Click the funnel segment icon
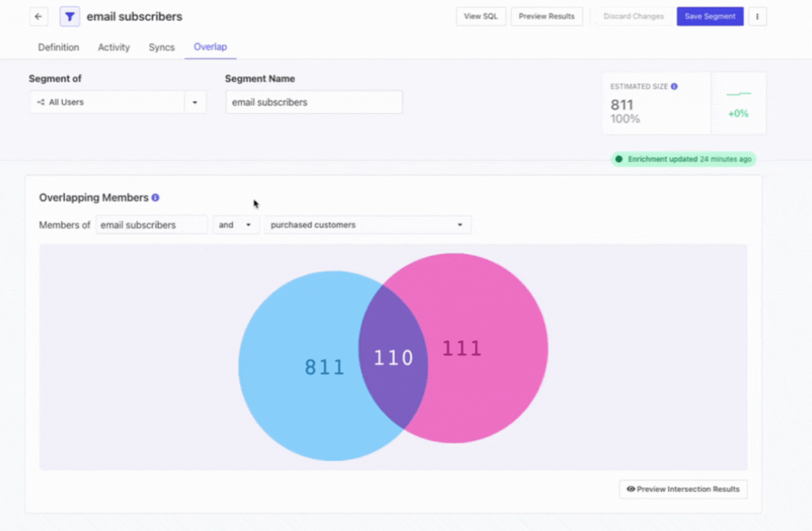The width and height of the screenshot is (812, 531). click(x=70, y=17)
